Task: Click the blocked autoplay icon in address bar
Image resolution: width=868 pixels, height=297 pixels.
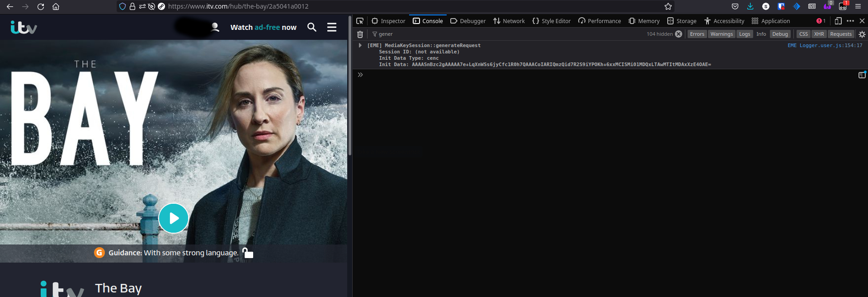Action: pos(152,6)
